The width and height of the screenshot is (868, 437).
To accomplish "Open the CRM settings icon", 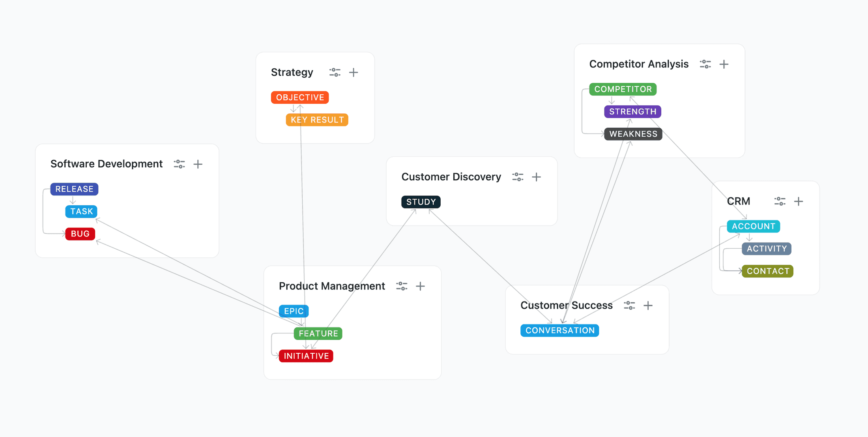I will click(779, 201).
